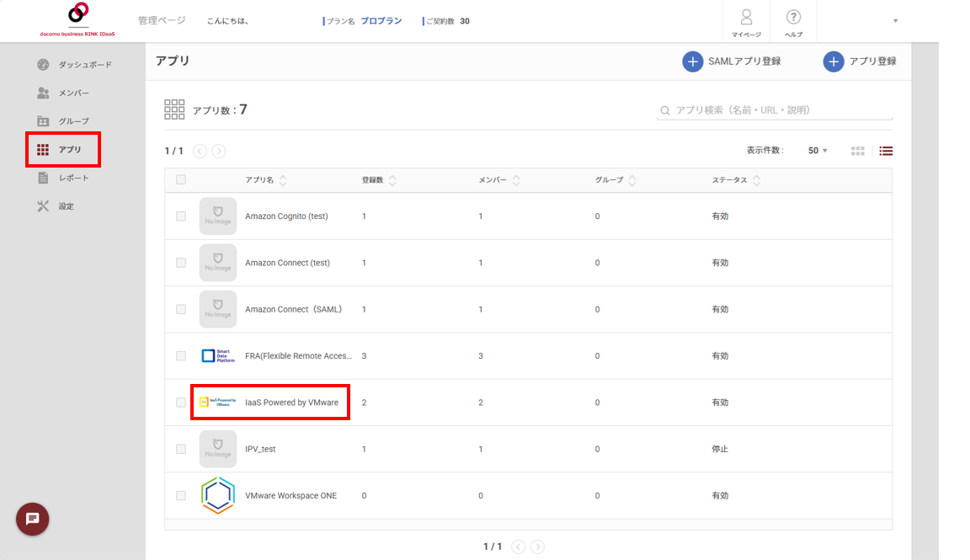Screen dimensions: 970x560
Task: Open the Amazon Connect (test) app name
Action: (287, 263)
